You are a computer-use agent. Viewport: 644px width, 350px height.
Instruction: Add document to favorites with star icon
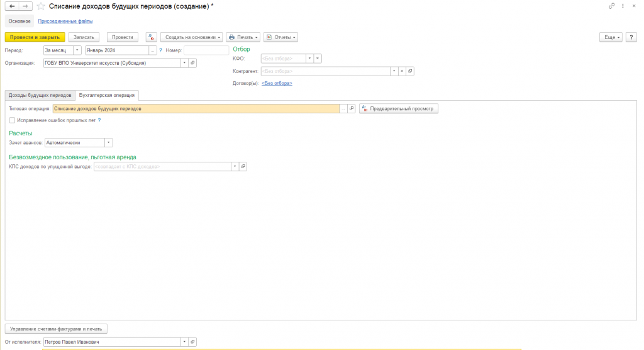(41, 6)
